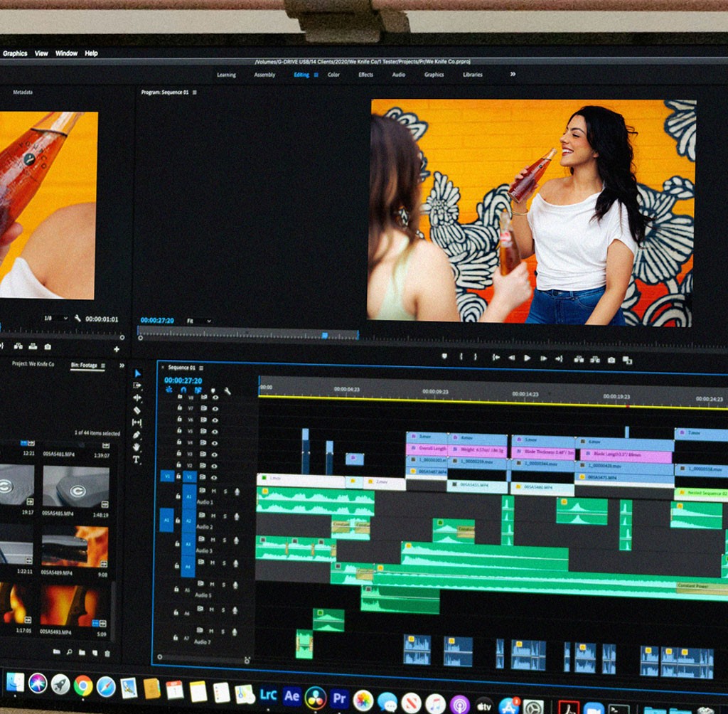Click Program timecode 00:00:27:20 field
The image size is (728, 714).
point(157,321)
